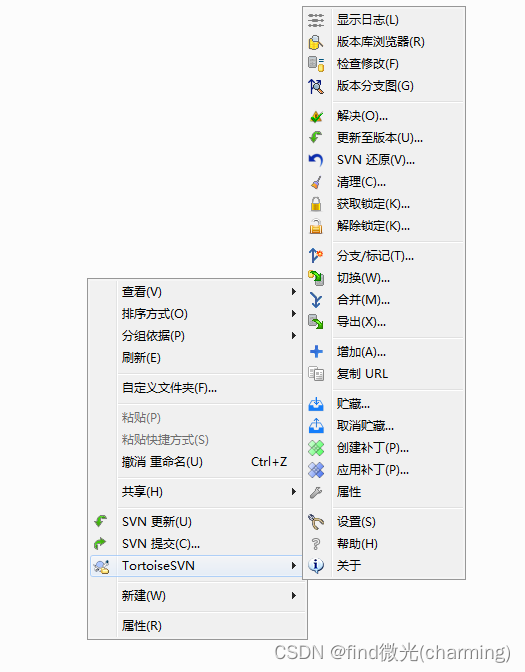This screenshot has height=672, width=525.
Task: Expand the 查看(V) submenu arrow
Action: point(294,292)
